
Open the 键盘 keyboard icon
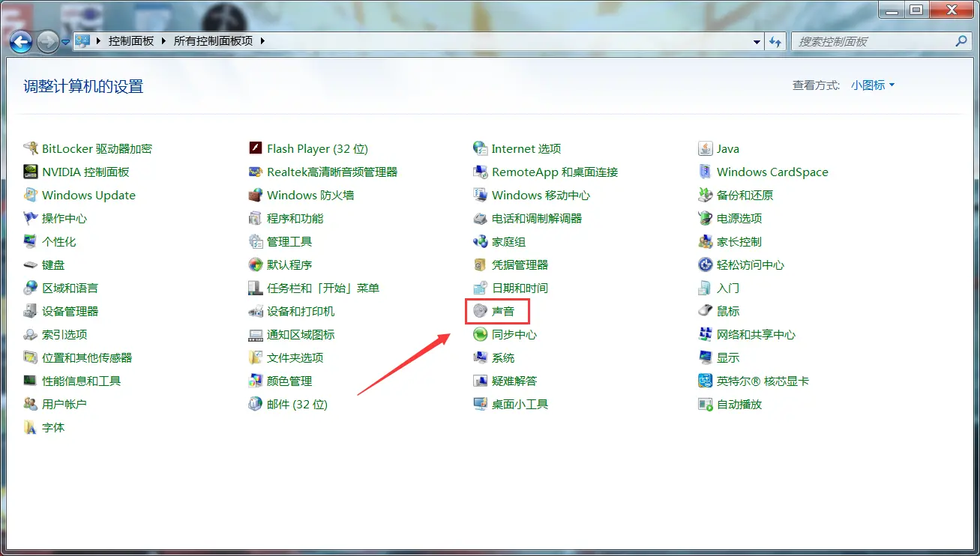[30, 265]
